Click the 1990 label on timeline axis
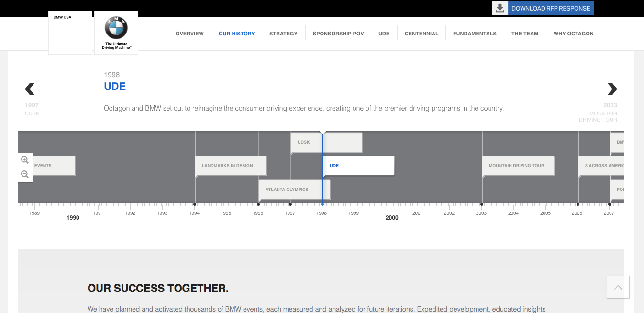The height and width of the screenshot is (313, 644). pos(73,218)
